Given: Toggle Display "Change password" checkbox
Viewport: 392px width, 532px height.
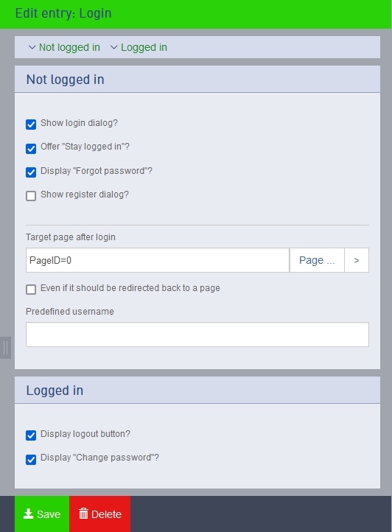Looking at the screenshot, I should click(x=31, y=459).
